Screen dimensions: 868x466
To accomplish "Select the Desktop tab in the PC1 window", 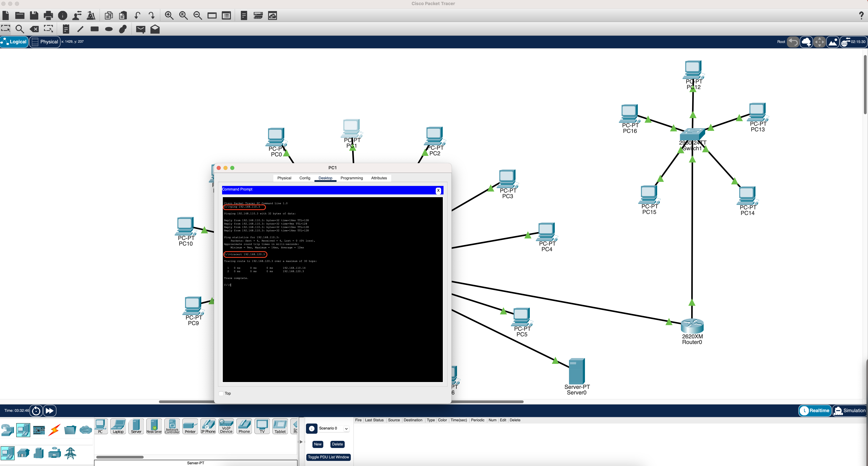I will coord(325,178).
